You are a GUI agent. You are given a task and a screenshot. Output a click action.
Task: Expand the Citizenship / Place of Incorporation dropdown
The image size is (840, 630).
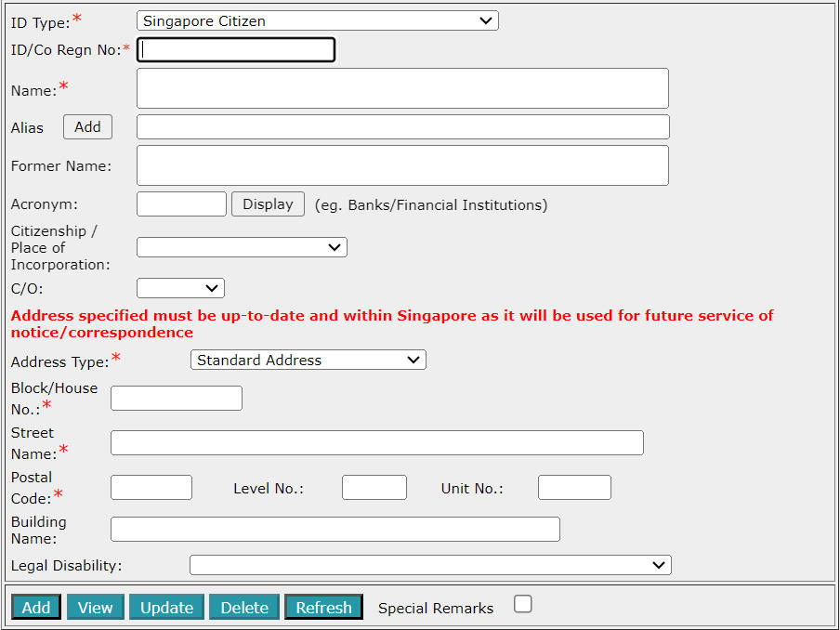click(x=242, y=247)
